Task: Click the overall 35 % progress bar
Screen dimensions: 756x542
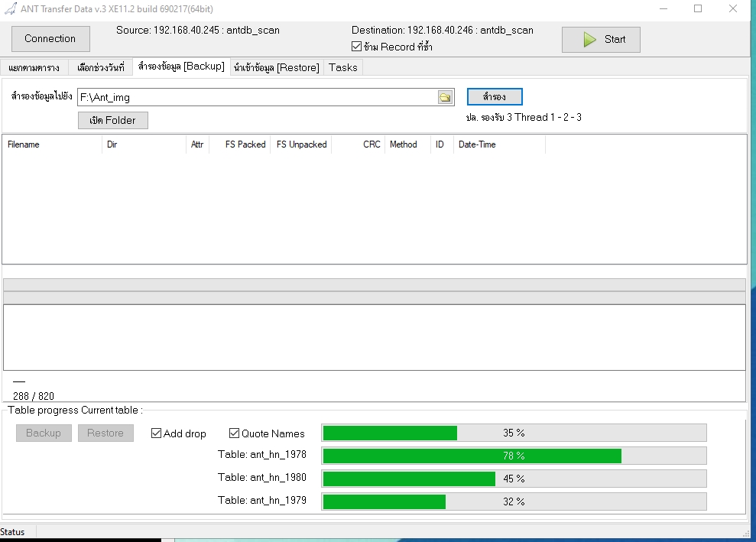Action: click(514, 433)
